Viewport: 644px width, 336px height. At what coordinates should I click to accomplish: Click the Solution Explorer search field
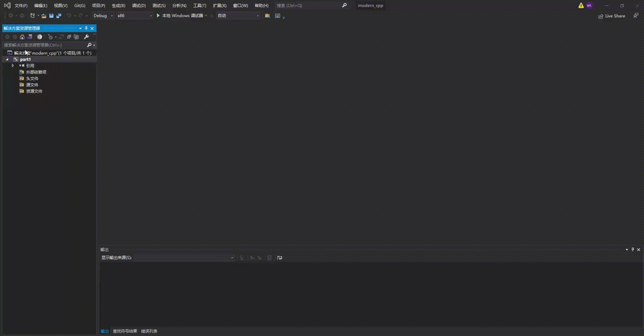[x=44, y=45]
